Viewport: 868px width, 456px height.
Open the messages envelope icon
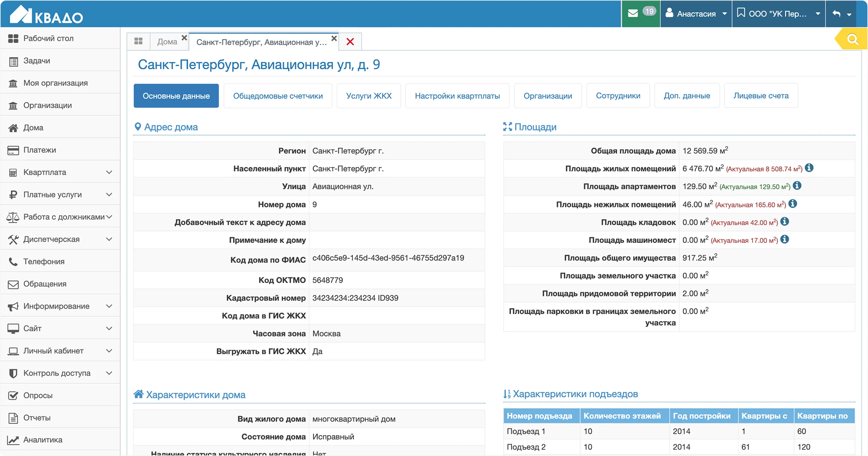pyautogui.click(x=633, y=13)
